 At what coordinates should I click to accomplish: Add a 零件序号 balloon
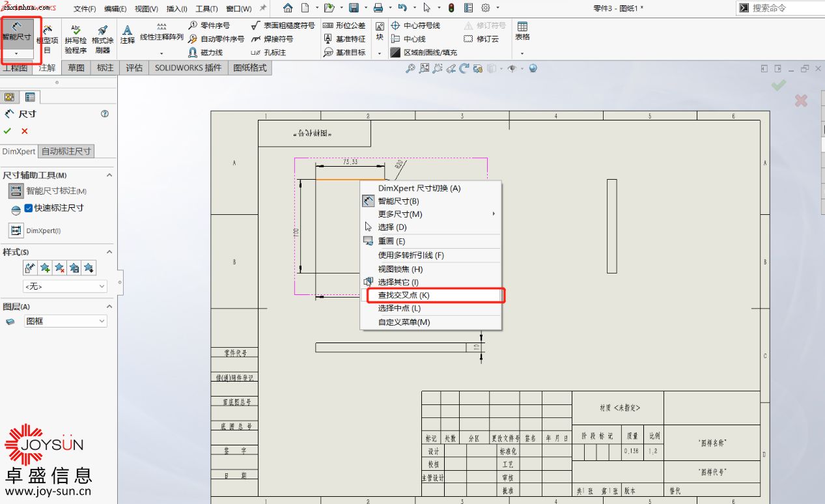[x=209, y=25]
